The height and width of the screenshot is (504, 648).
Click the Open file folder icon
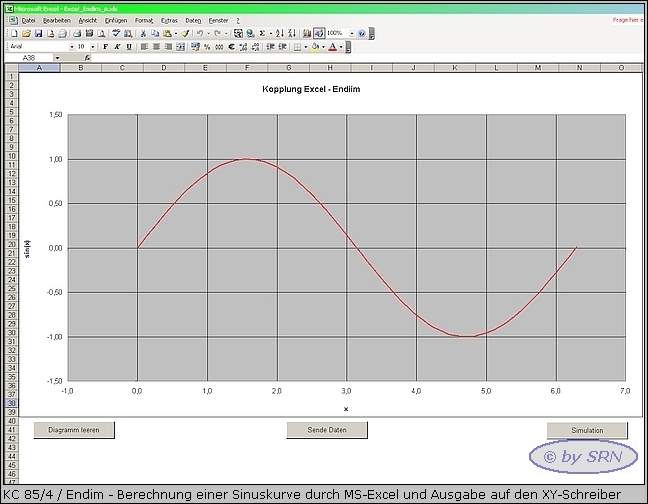click(26, 33)
